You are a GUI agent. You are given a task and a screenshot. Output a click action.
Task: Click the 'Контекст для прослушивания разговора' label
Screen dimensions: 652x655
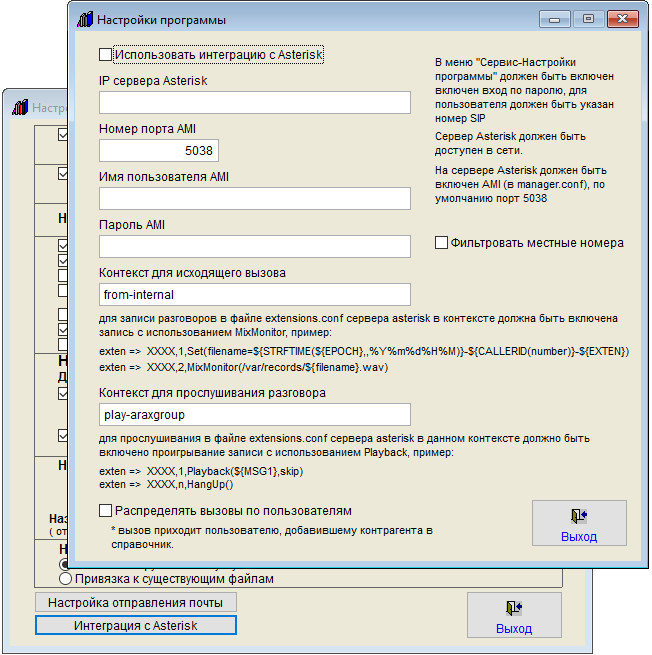point(212,393)
